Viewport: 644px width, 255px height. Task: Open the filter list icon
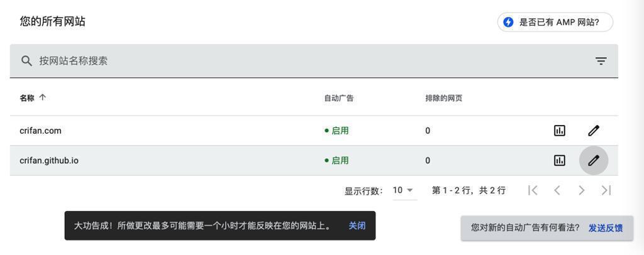point(601,61)
